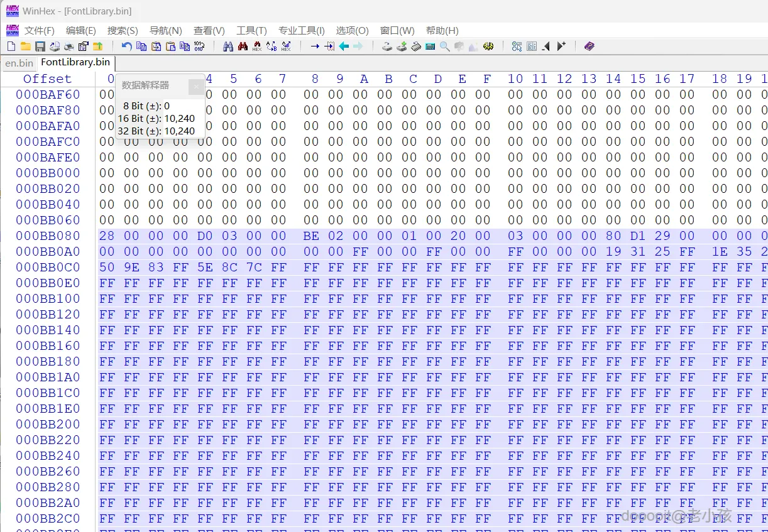Click the black right triangle plus icon
The image size is (768, 532).
coord(561,46)
